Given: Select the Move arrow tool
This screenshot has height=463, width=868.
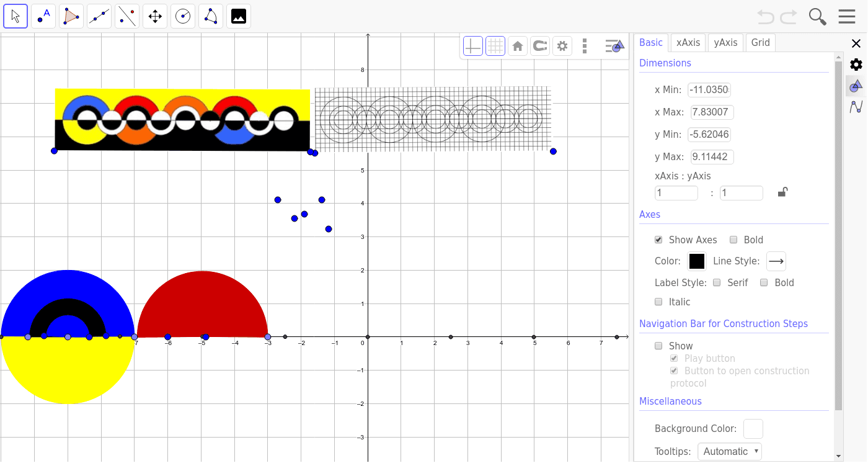Looking at the screenshot, I should (15, 16).
